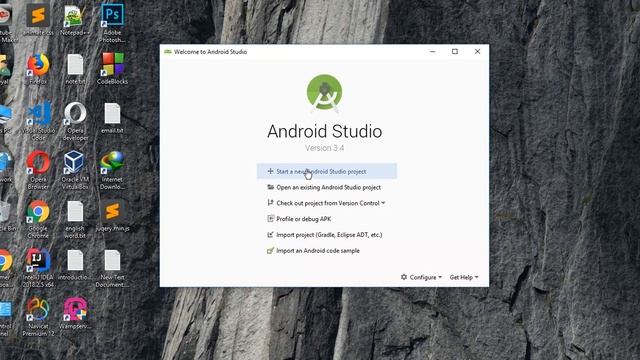
Task: Click the Android Studio logo
Action: [324, 93]
